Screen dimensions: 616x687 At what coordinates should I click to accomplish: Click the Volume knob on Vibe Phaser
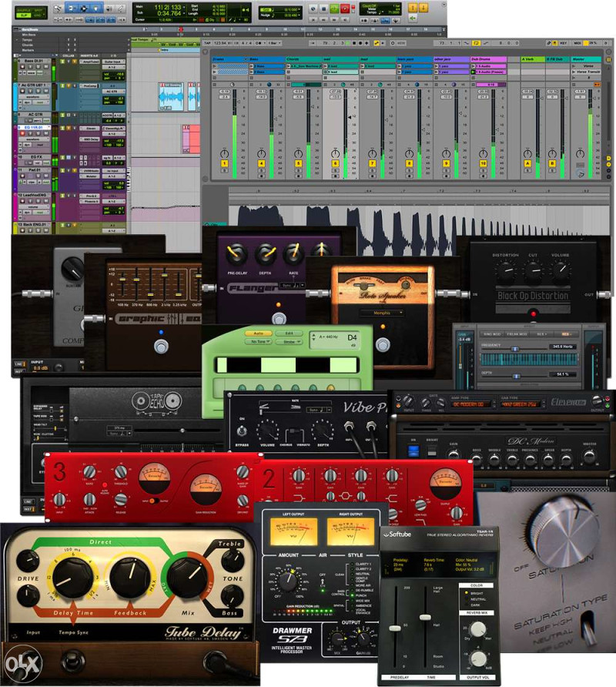pos(268,431)
